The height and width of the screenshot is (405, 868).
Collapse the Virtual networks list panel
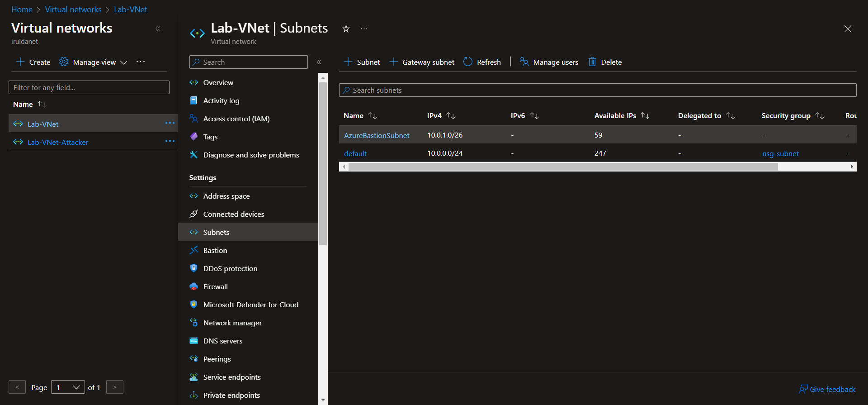(x=158, y=29)
